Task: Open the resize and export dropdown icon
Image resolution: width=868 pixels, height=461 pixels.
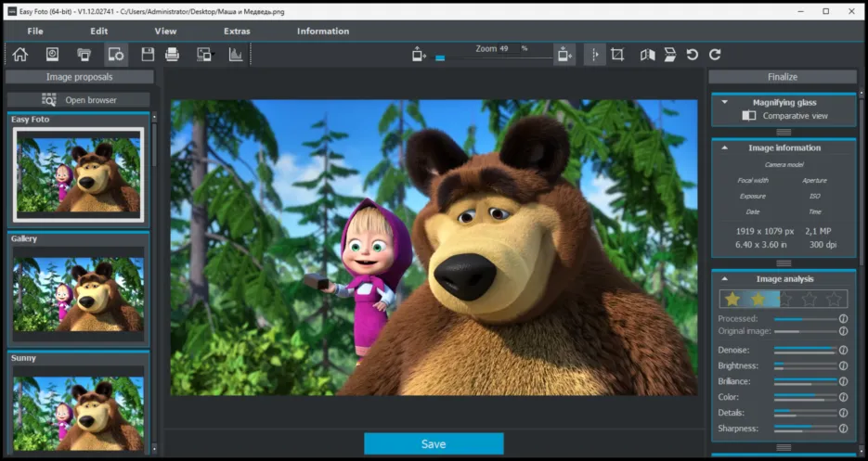Action: (205, 54)
